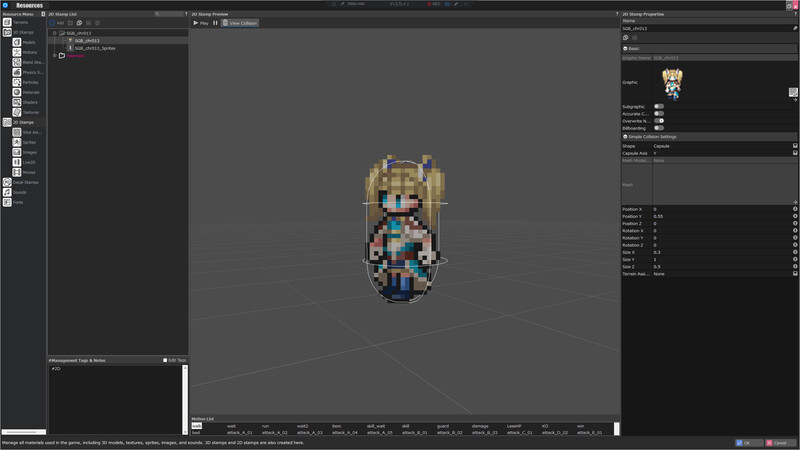
Task: Select the guard motion in Motion List
Action: pos(443,426)
